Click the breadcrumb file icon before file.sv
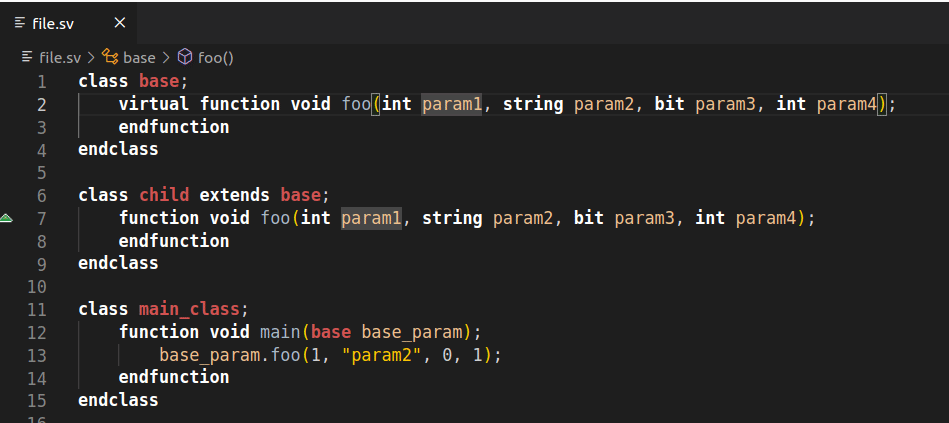 27,57
